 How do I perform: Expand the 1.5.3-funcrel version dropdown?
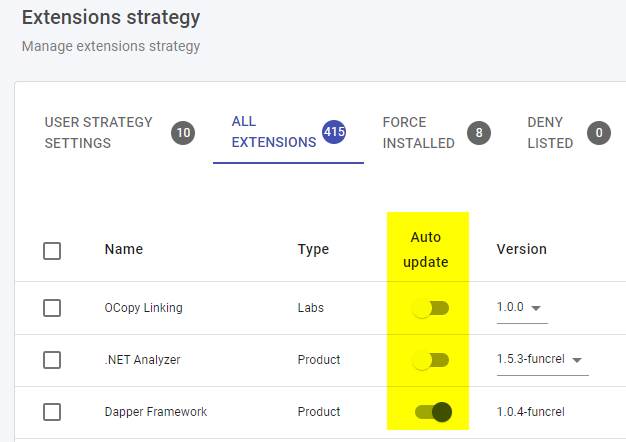[542, 360]
